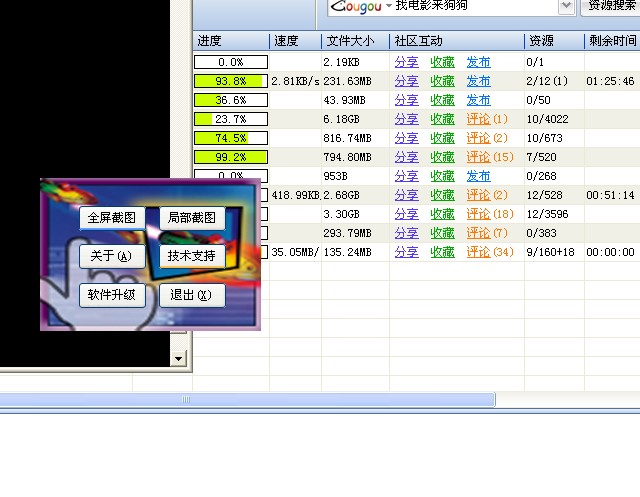Sort by the 进度 column header

[x=230, y=41]
